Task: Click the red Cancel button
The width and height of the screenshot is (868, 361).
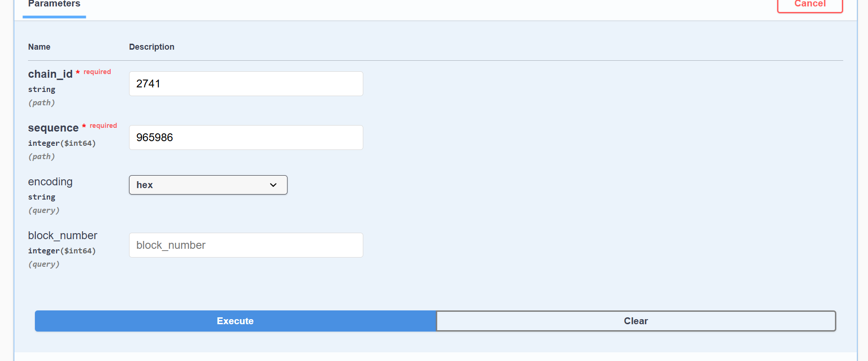Action: click(x=810, y=5)
